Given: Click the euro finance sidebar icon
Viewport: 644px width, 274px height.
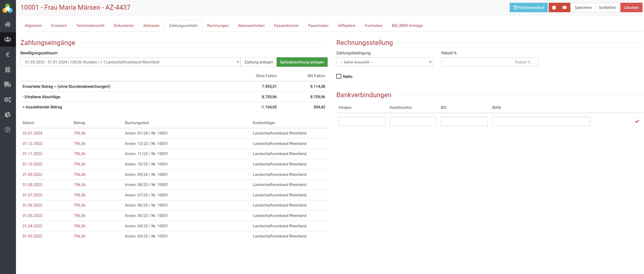Looking at the screenshot, I should (x=8, y=55).
